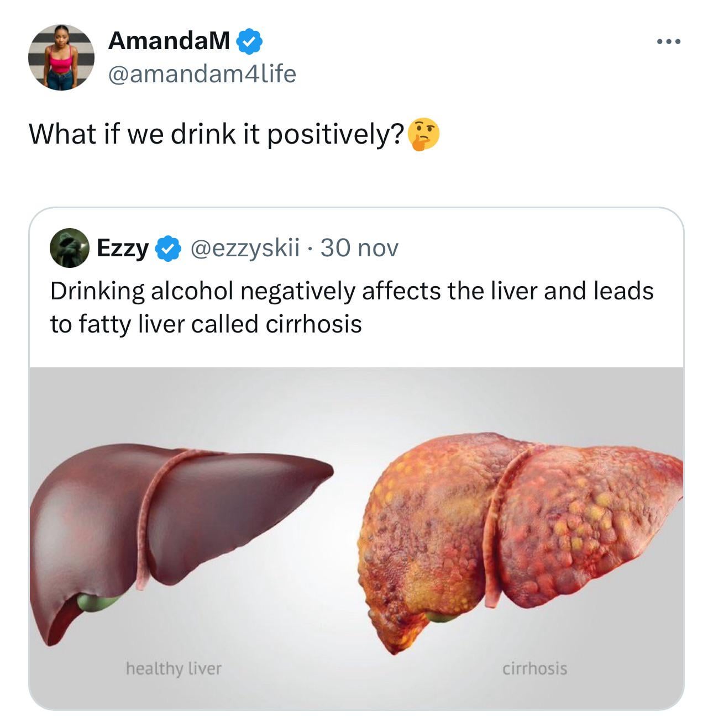
Task: Click the "30 nov" timestamp
Action: (359, 248)
